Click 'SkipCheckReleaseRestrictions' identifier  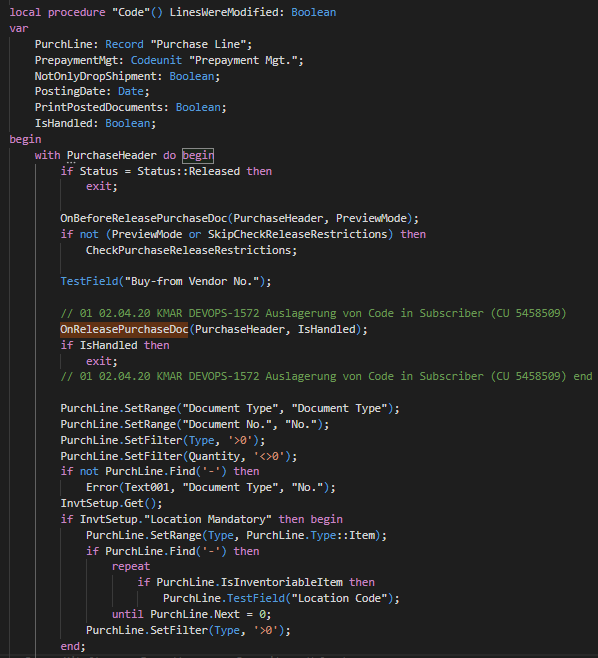coord(298,234)
